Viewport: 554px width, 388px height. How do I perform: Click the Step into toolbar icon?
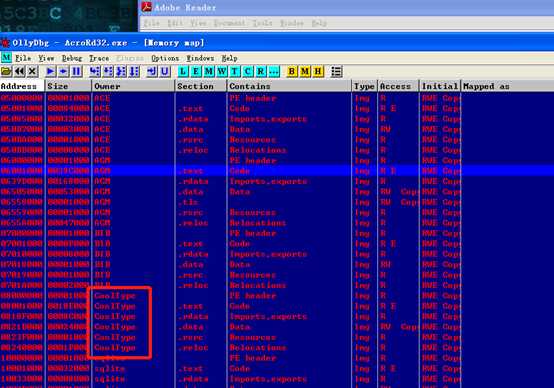(95, 72)
